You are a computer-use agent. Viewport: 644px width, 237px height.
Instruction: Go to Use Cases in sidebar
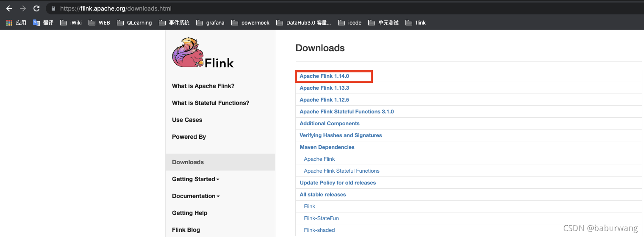tap(187, 120)
